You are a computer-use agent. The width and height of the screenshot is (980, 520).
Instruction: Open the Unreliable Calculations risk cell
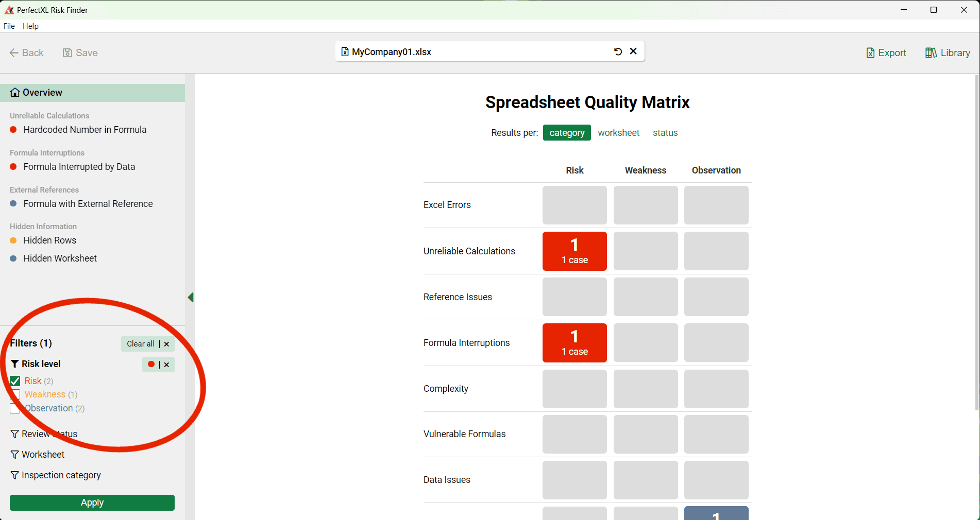pos(574,251)
